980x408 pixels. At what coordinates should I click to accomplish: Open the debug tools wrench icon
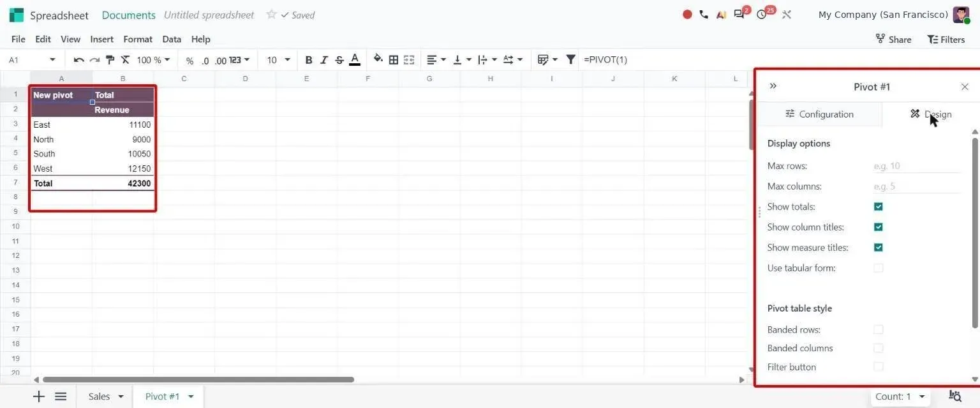tap(786, 14)
